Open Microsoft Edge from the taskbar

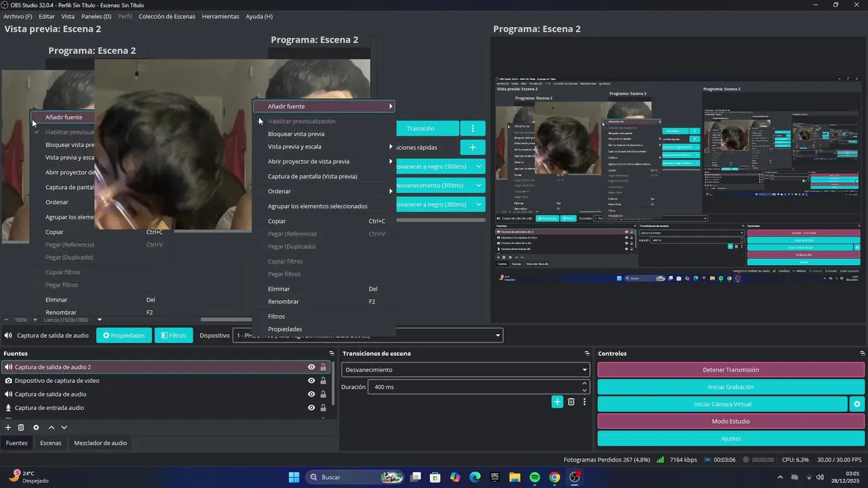475,477
